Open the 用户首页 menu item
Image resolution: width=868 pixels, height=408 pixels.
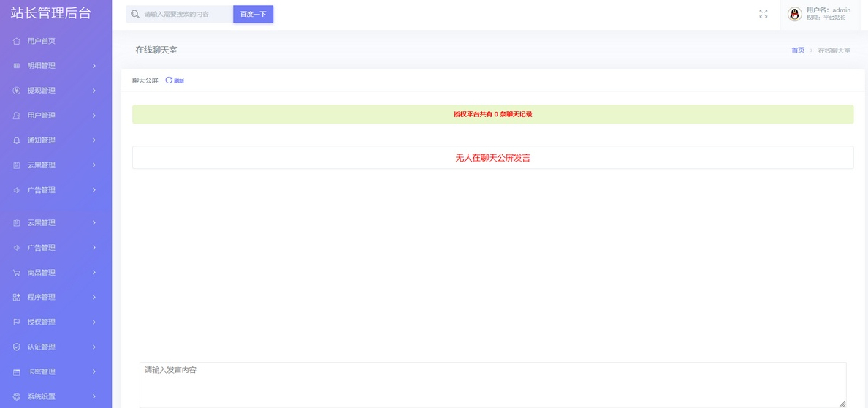point(42,41)
